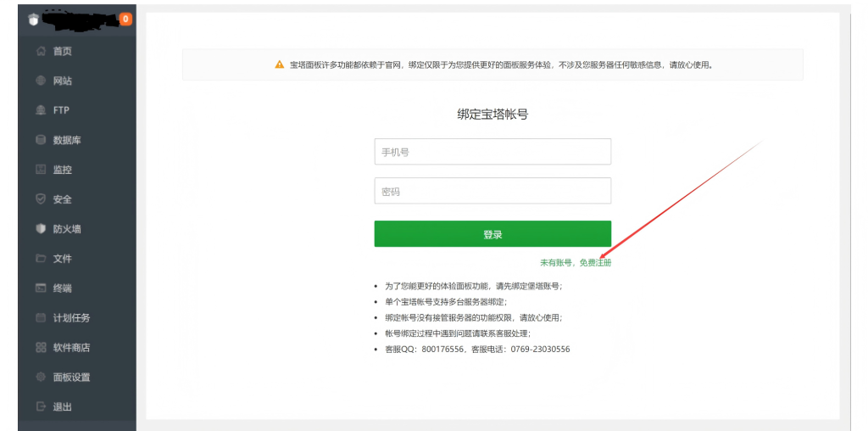868x431 pixels.
Task: Click the bullet text starting 为了您能更好的体验
Action: click(474, 287)
